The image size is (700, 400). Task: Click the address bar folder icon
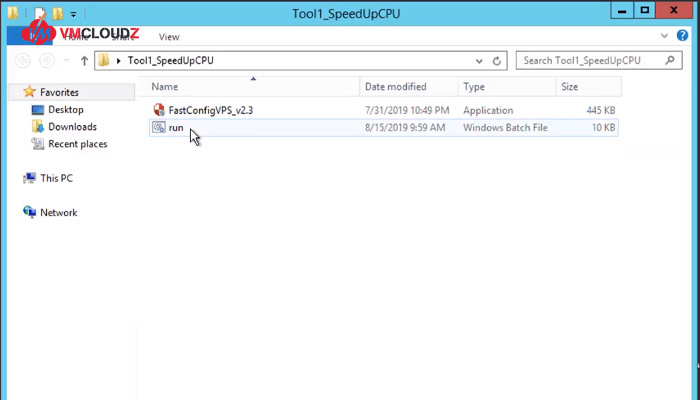pos(104,60)
